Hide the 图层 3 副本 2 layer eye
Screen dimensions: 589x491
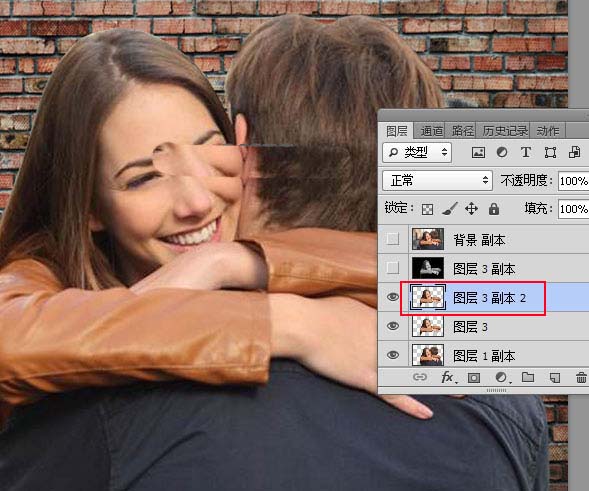(393, 297)
